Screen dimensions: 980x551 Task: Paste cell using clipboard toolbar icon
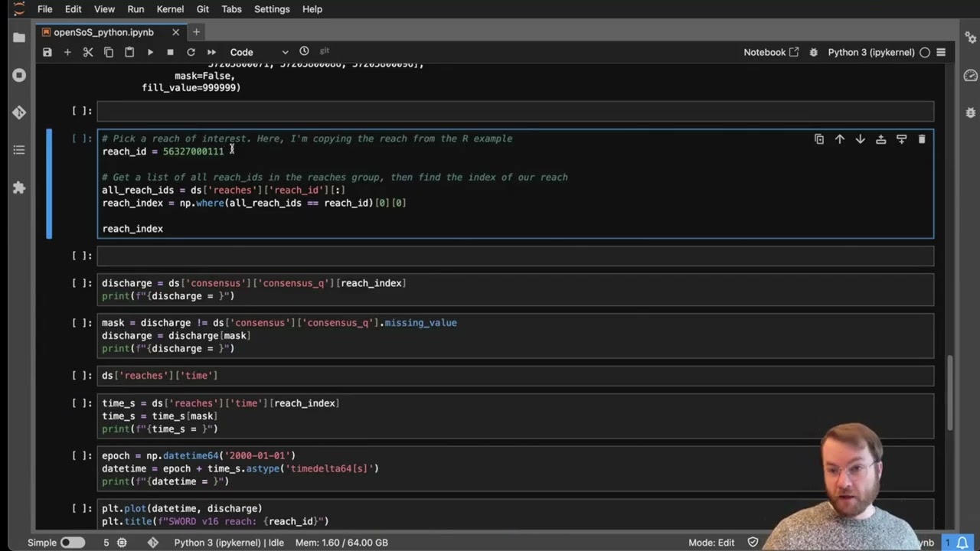pos(129,52)
